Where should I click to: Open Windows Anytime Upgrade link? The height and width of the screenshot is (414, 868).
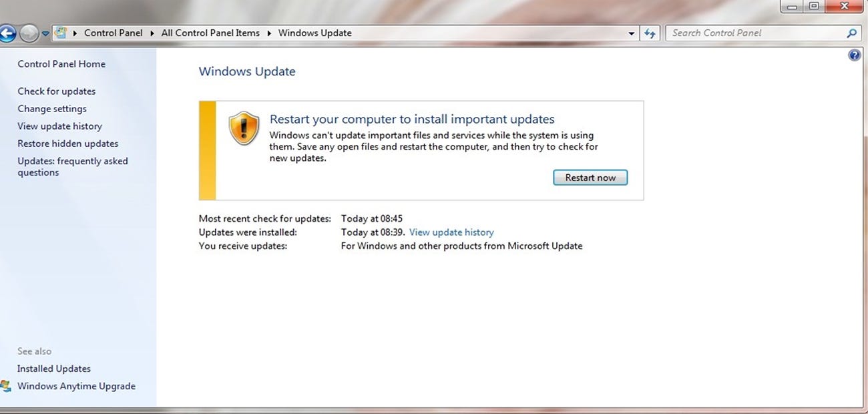pyautogui.click(x=76, y=386)
